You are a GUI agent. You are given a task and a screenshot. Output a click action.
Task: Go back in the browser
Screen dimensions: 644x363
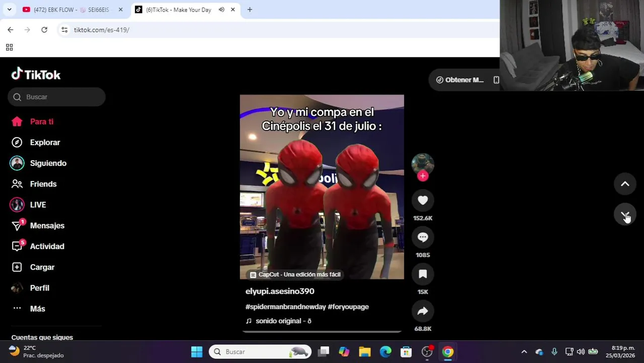pyautogui.click(x=11, y=30)
